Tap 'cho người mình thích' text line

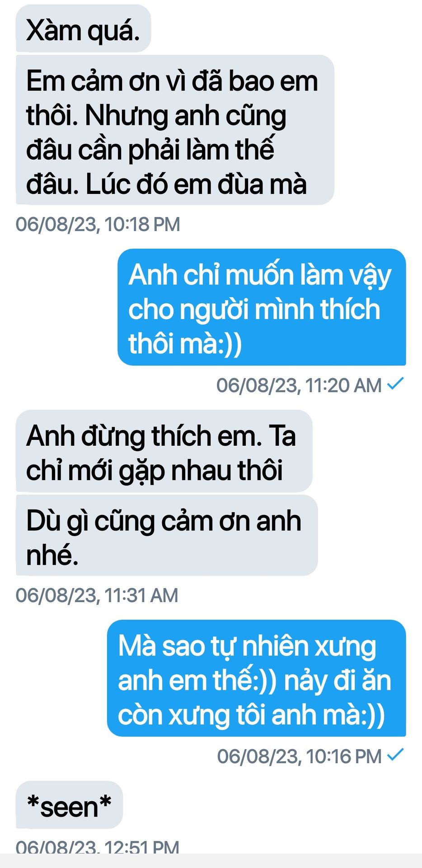[x=254, y=310]
